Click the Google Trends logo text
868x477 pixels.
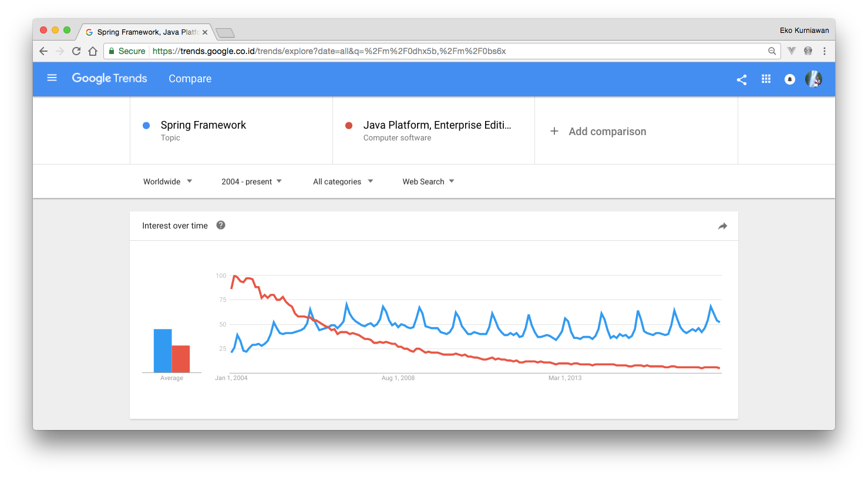[x=109, y=78]
